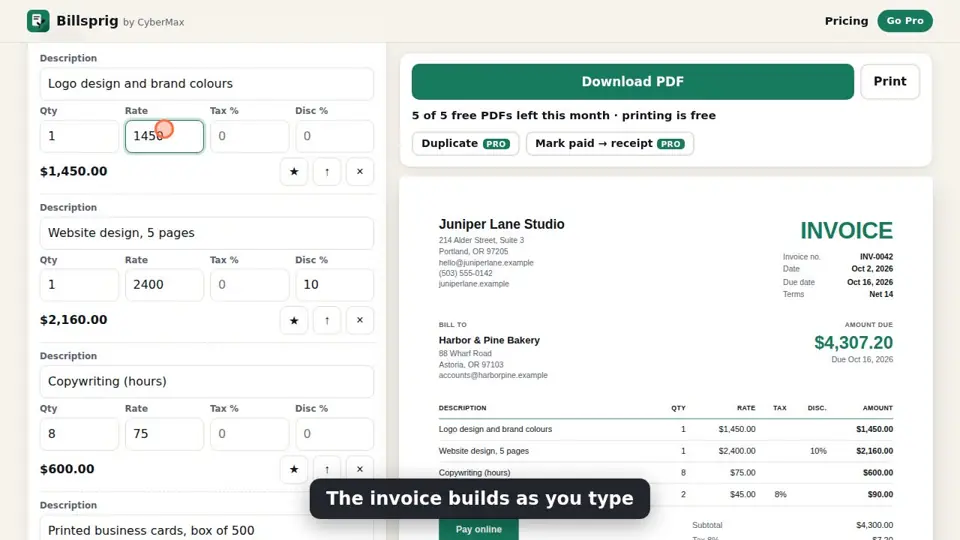
Task: Move the Website design item up
Action: tap(327, 320)
